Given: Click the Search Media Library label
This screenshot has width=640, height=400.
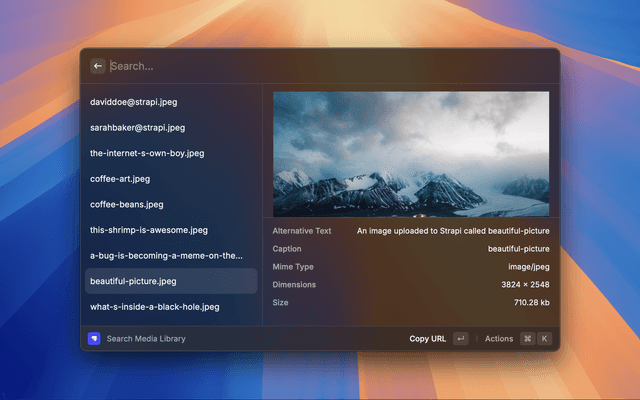Looking at the screenshot, I should click(x=146, y=339).
